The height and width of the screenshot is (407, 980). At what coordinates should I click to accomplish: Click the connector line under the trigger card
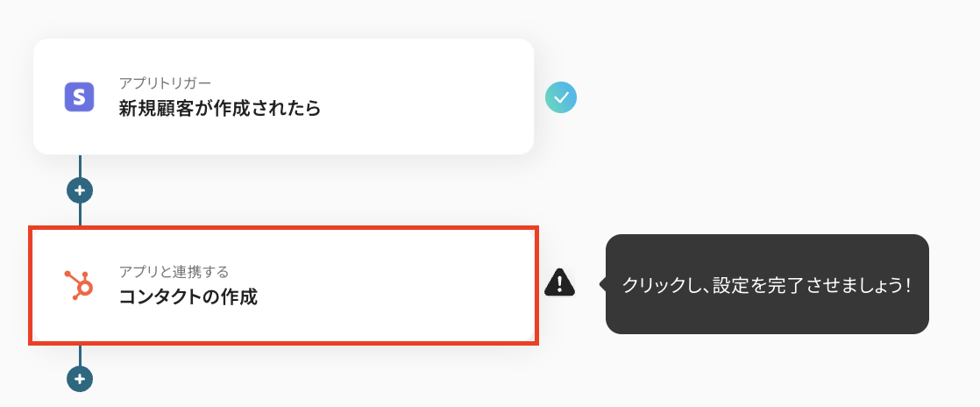[80, 166]
